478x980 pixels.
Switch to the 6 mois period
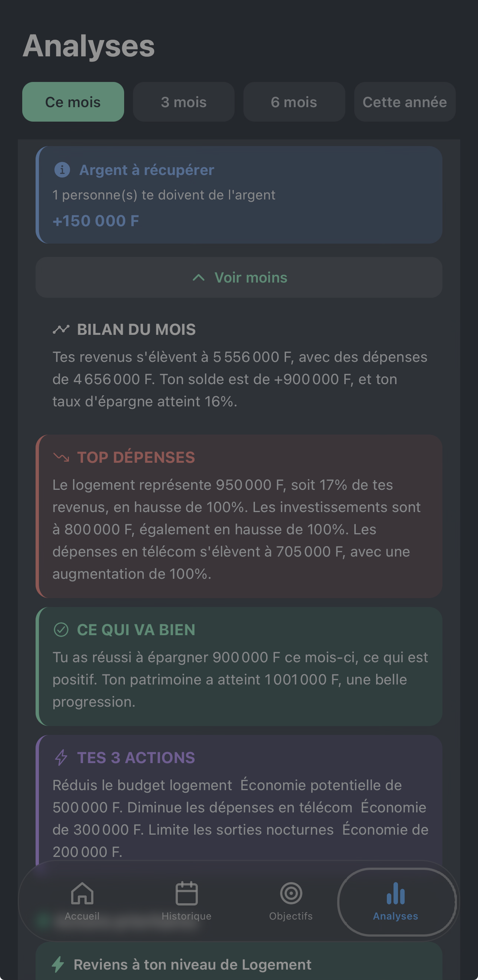coord(294,102)
